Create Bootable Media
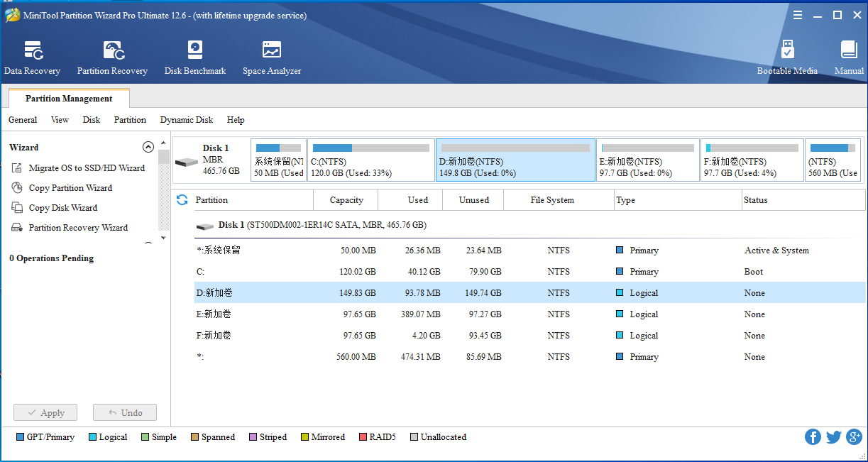This screenshot has height=462, width=868. 787,58
